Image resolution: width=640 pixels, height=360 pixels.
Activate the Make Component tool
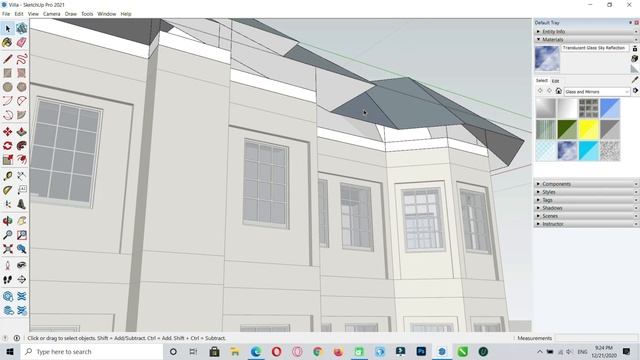point(22,28)
